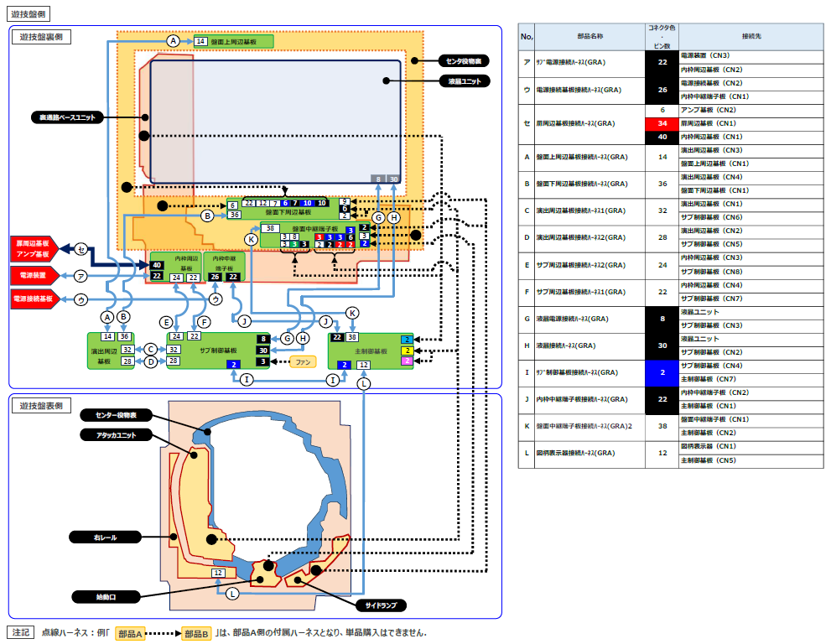
Task: Click the 液晶電源接続ﾊｰﾈｽ(GRA) table cell
Action: [589, 319]
